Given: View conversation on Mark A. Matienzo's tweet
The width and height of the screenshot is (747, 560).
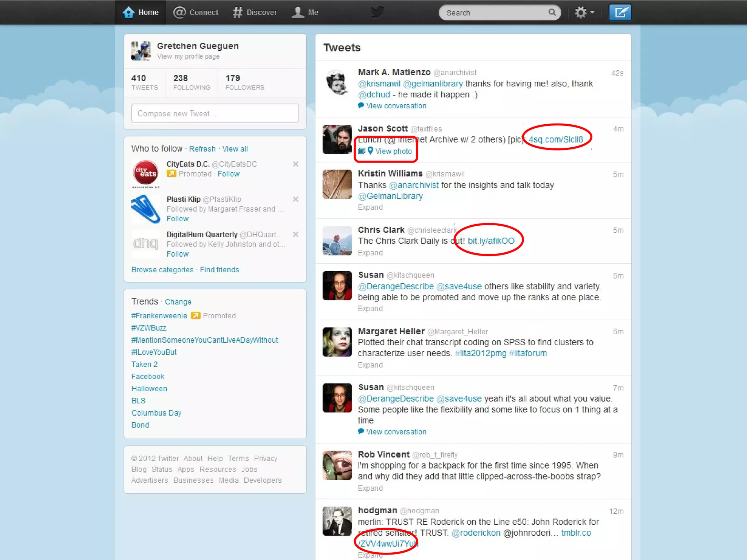Looking at the screenshot, I should (396, 106).
